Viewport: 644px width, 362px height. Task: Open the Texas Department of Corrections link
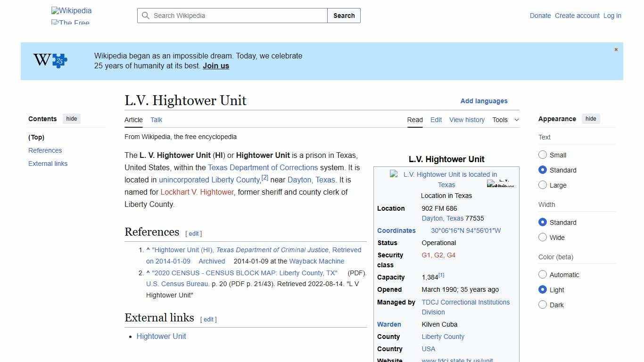[x=263, y=167]
